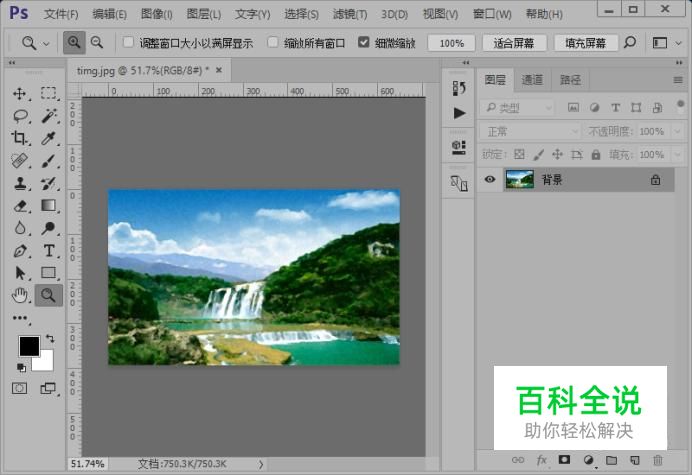Screen dimensions: 692x475
Task: Pick the Eyedropper tool
Action: [48, 139]
